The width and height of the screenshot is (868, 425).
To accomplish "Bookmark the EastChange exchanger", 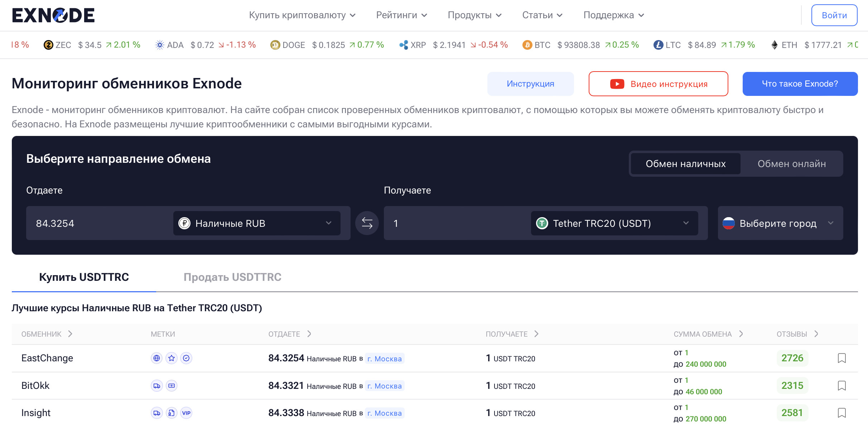I will click(x=842, y=358).
